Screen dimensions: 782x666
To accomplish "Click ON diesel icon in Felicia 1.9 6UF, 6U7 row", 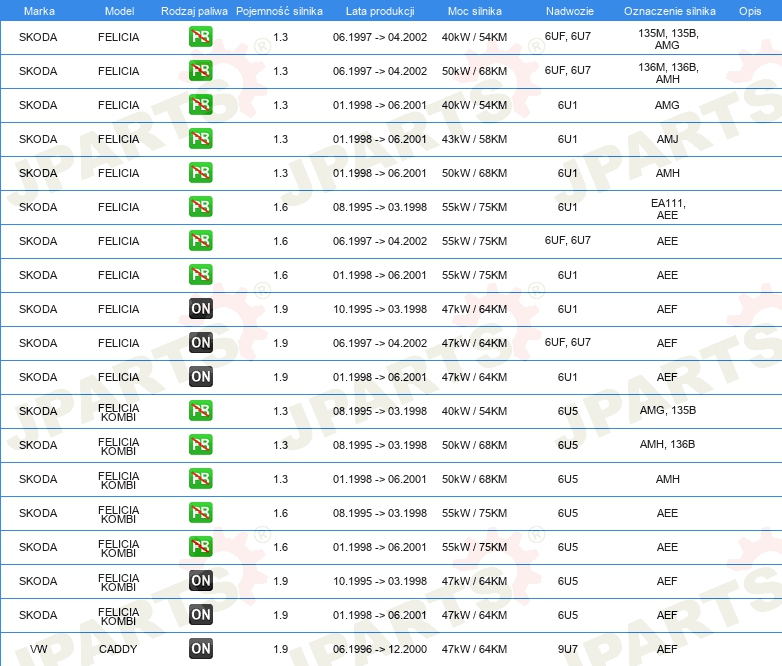I will (x=200, y=343).
